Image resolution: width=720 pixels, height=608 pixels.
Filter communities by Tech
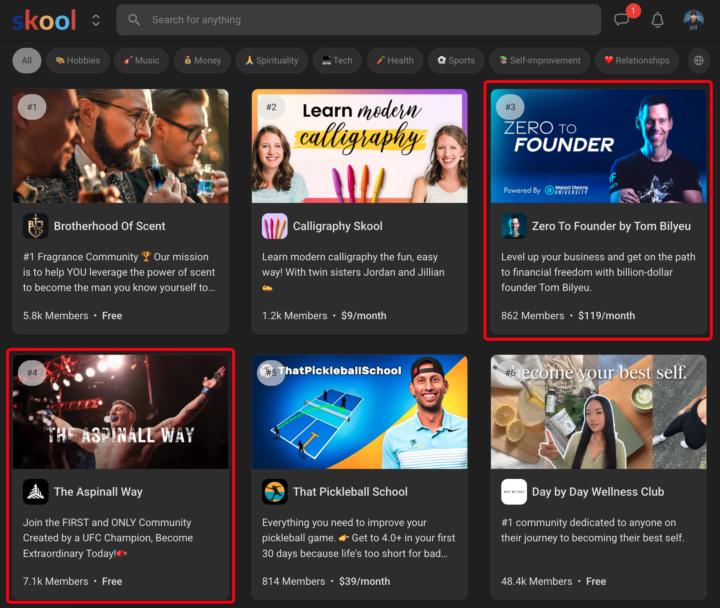pos(337,61)
